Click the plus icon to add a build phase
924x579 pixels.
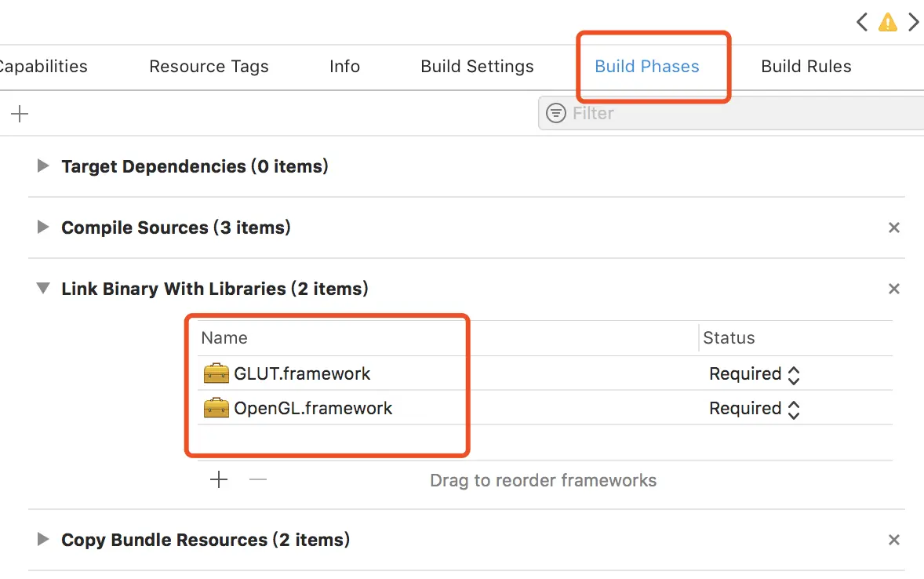[19, 113]
